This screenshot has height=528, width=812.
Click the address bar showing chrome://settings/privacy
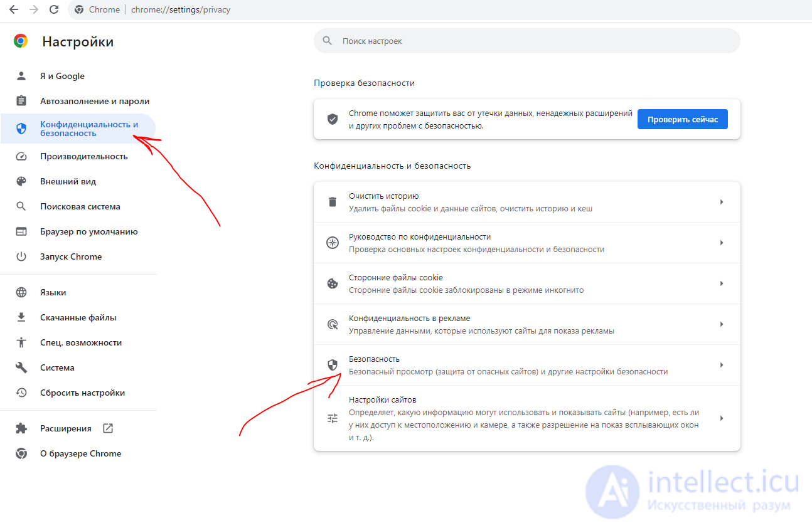(181, 10)
